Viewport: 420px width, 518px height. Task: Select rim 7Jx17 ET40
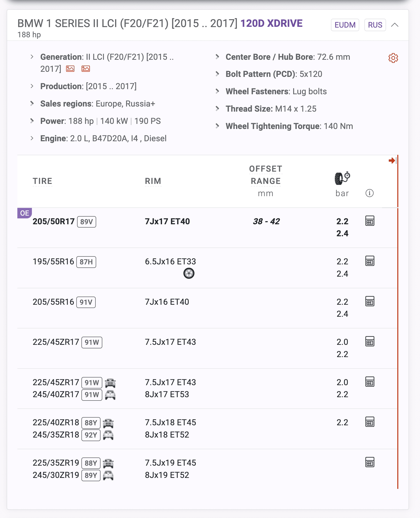click(x=167, y=221)
